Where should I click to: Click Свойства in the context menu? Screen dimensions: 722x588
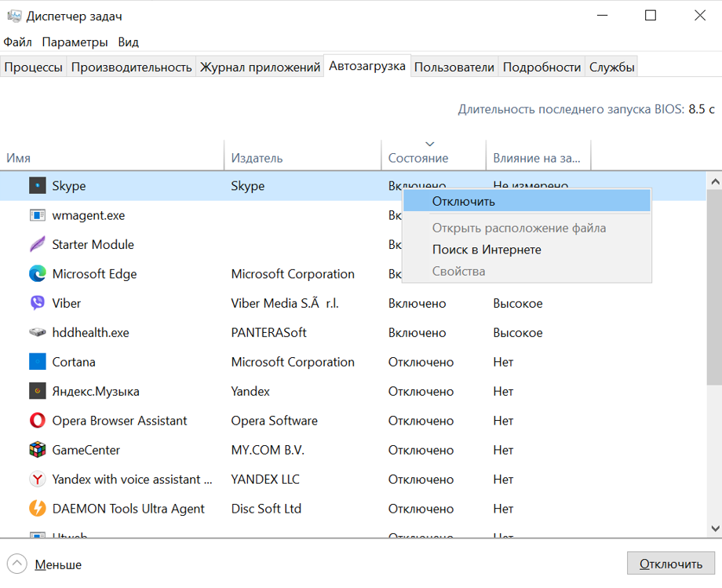pos(527,271)
